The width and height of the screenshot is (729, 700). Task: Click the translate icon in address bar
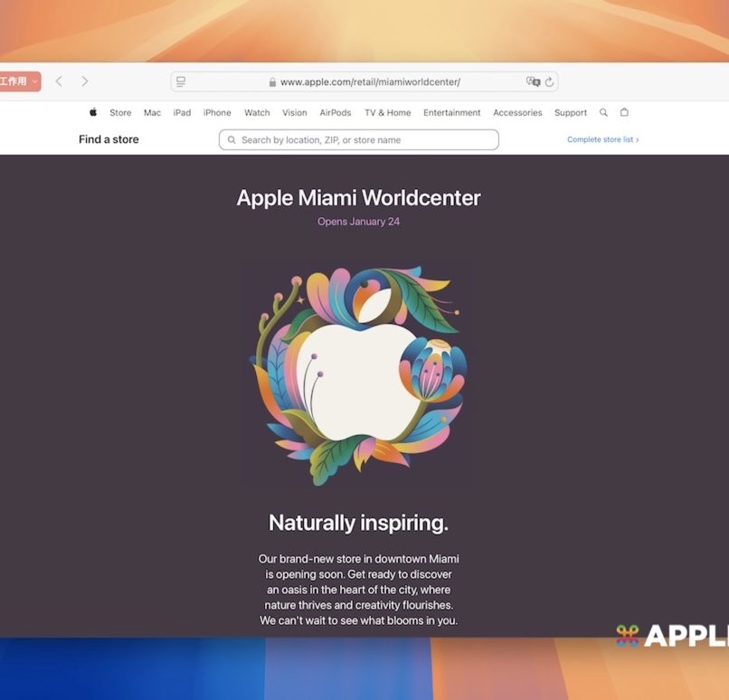point(533,81)
